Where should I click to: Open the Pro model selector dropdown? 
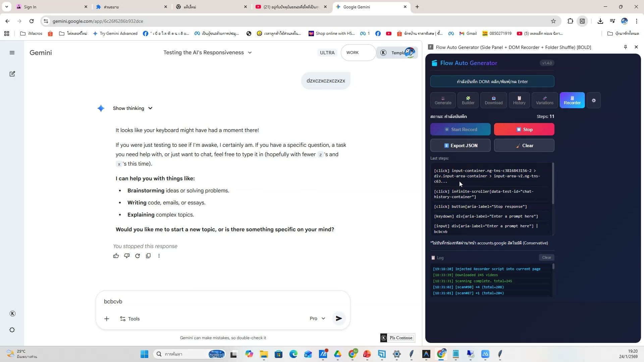tap(317, 318)
